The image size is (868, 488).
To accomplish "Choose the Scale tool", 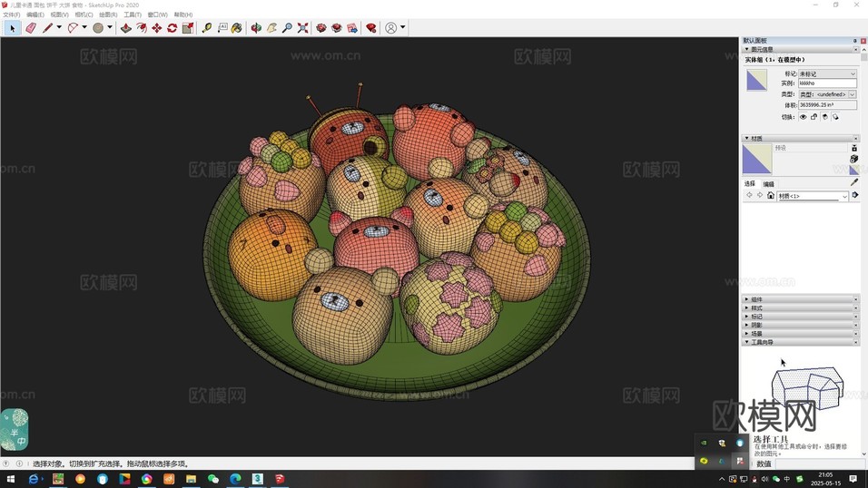I will tap(188, 27).
